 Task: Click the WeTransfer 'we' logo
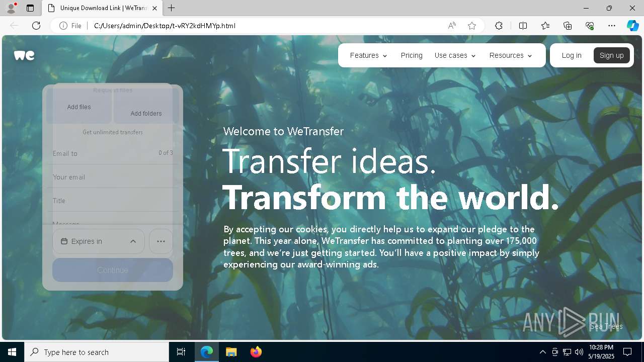tap(24, 55)
